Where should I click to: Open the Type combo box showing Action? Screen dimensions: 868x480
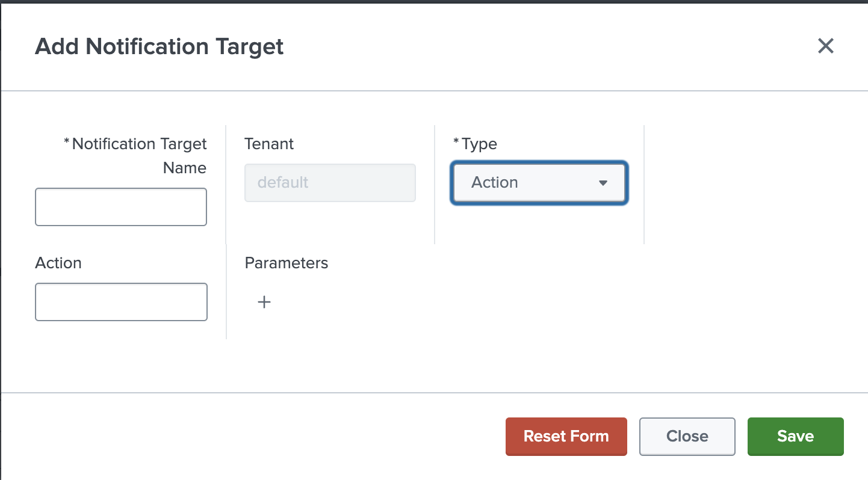[x=539, y=183]
